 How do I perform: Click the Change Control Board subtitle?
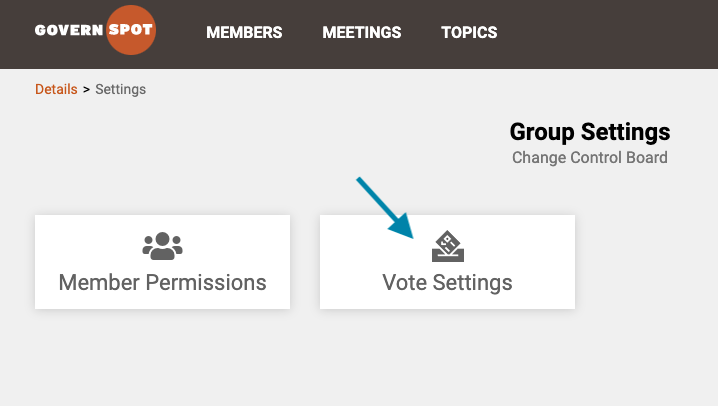(x=590, y=157)
